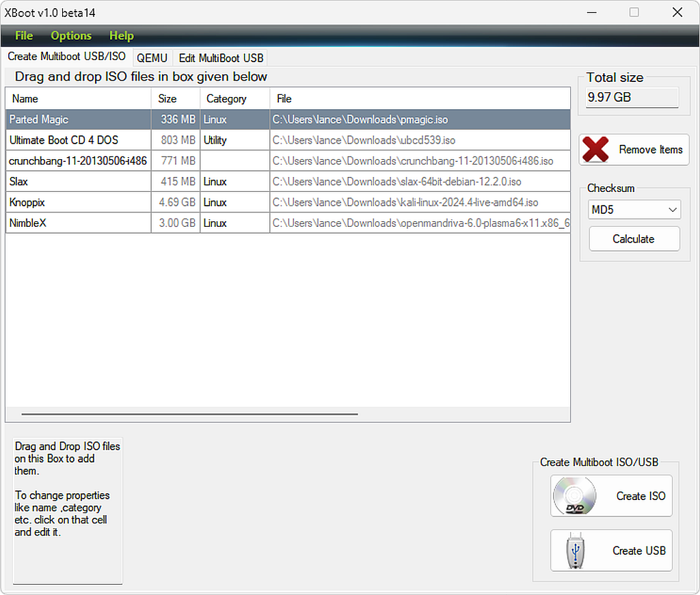Open the Options menu
The height and width of the screenshot is (595, 700).
point(71,36)
